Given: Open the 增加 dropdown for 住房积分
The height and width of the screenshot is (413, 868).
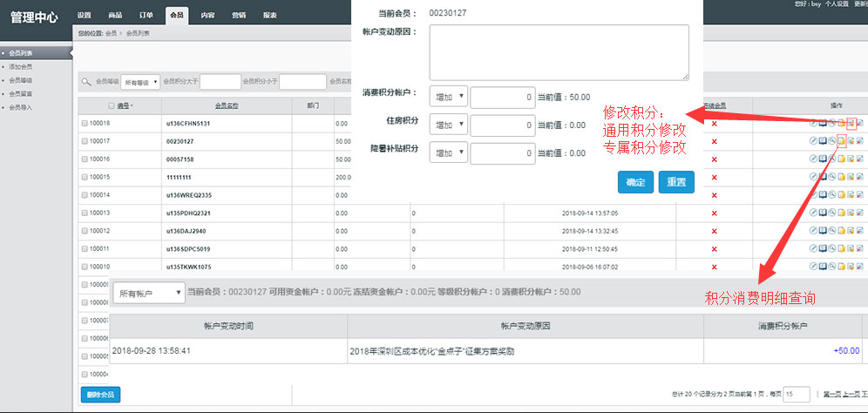Looking at the screenshot, I should point(449,125).
